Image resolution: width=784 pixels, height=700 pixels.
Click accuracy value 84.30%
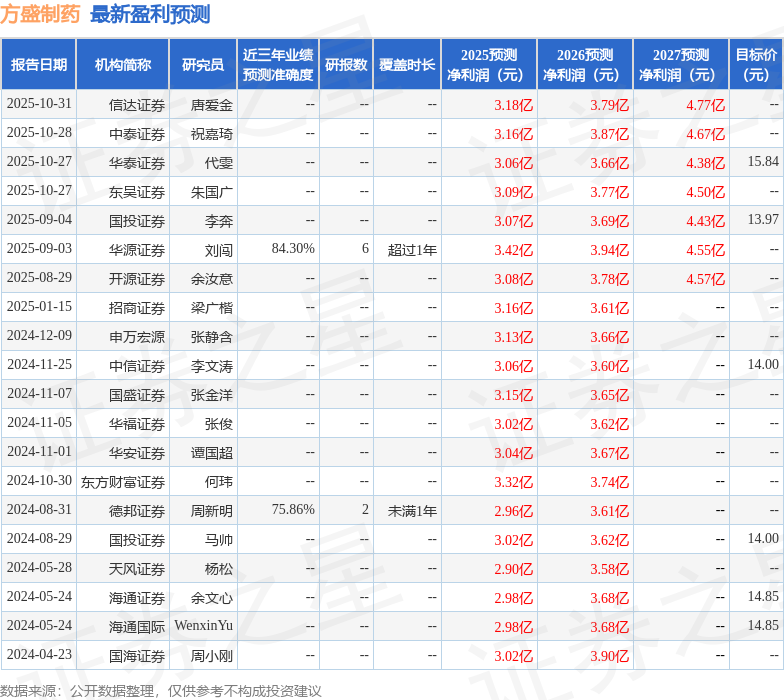click(x=293, y=248)
